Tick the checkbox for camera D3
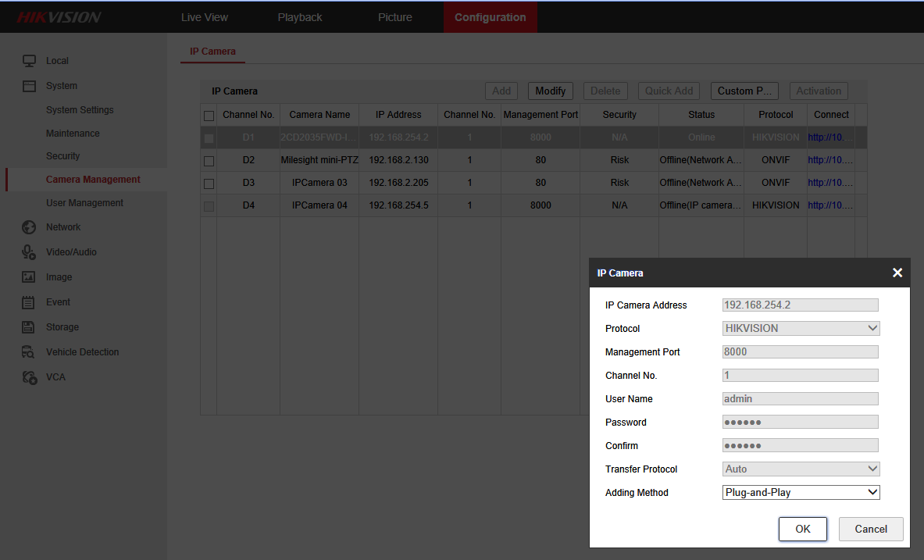 pos(209,184)
